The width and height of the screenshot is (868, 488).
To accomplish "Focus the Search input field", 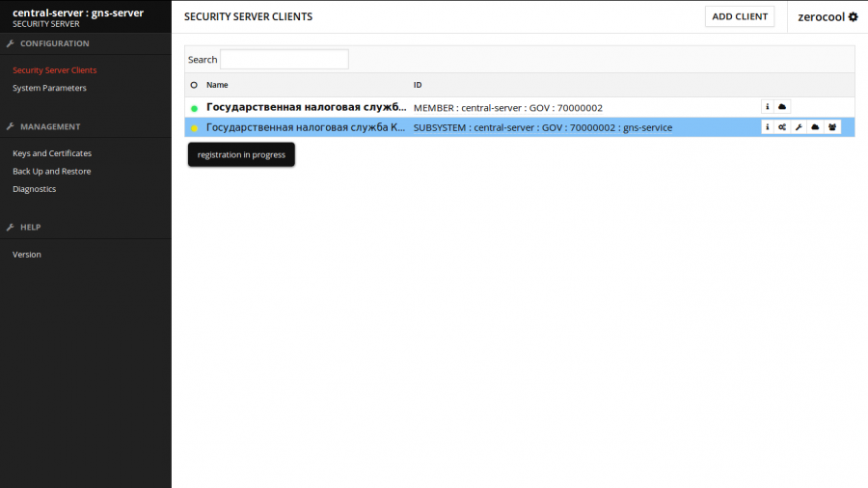I will tap(284, 60).
